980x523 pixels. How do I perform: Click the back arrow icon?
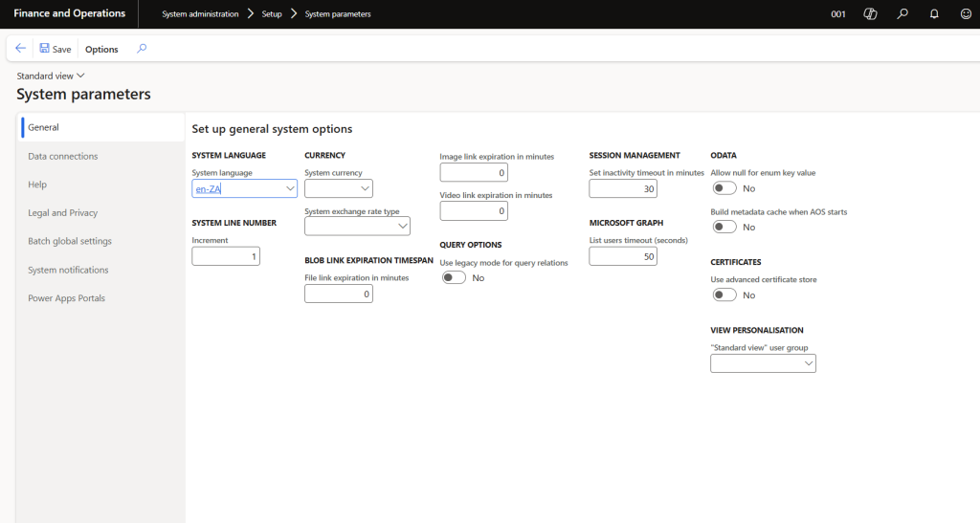21,49
